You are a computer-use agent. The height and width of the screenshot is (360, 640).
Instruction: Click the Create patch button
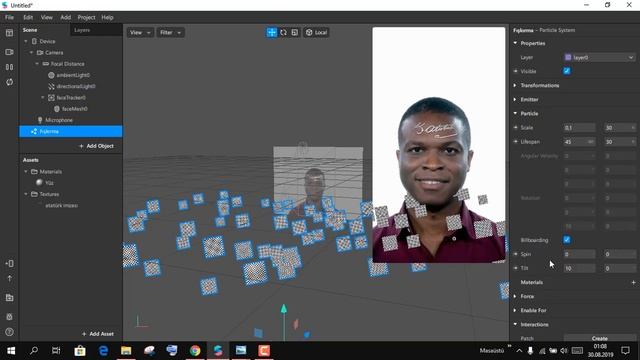(x=600, y=338)
